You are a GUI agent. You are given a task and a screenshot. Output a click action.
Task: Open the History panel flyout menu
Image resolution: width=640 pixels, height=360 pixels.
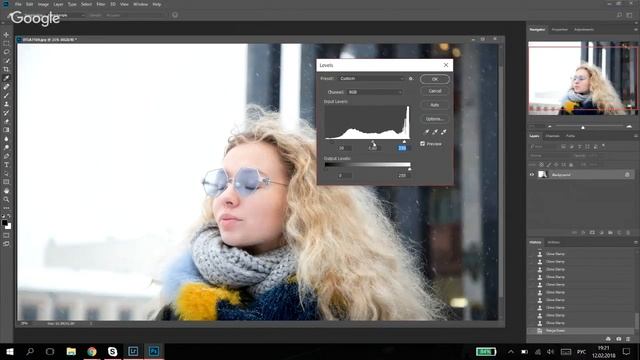pyautogui.click(x=636, y=242)
